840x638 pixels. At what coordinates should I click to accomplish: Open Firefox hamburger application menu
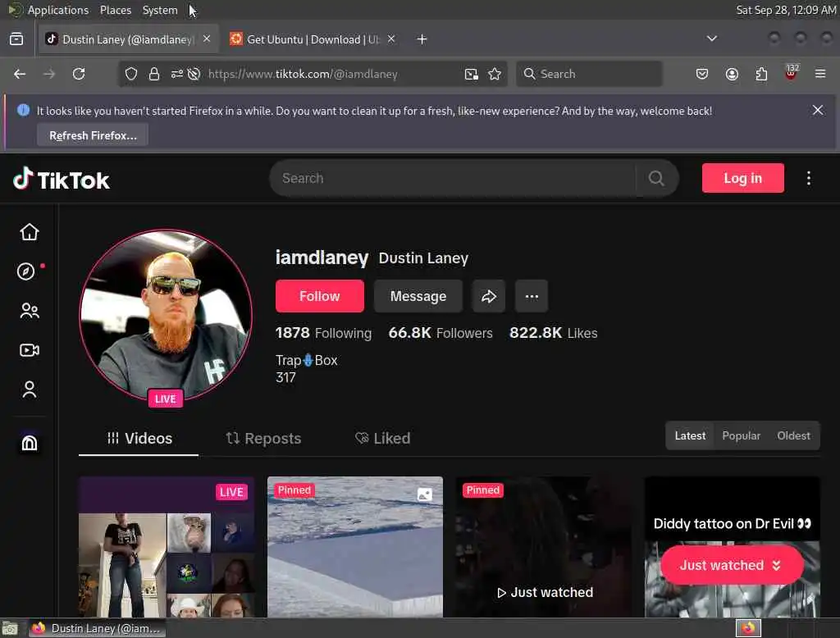coord(820,74)
